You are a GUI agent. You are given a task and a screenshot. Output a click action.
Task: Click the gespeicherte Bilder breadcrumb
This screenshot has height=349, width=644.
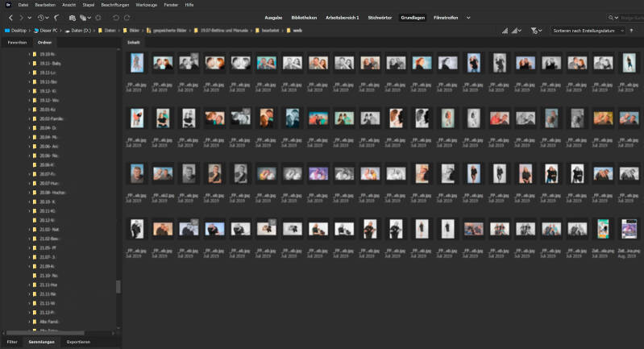pyautogui.click(x=167, y=31)
